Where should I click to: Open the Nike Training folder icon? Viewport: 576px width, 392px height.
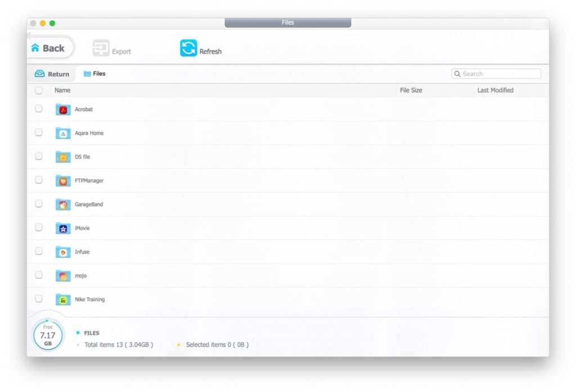(63, 300)
